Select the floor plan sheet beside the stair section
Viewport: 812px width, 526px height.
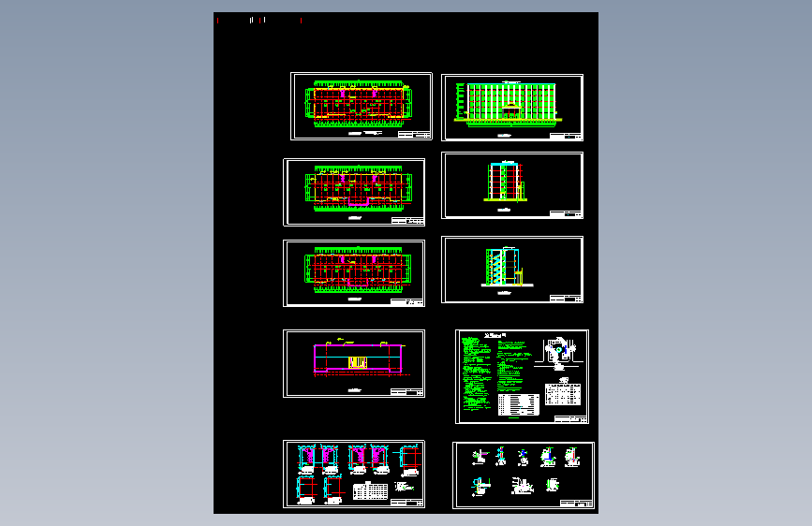tap(354, 273)
